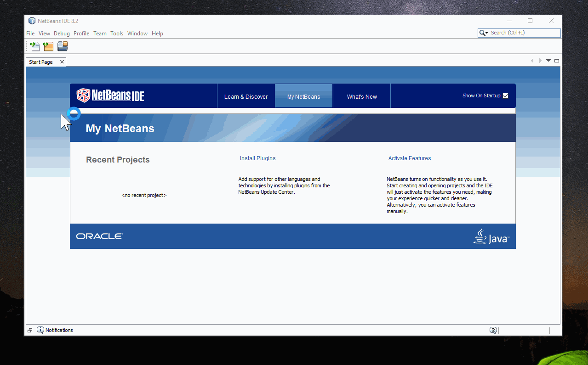Open the Help menu

coord(157,34)
